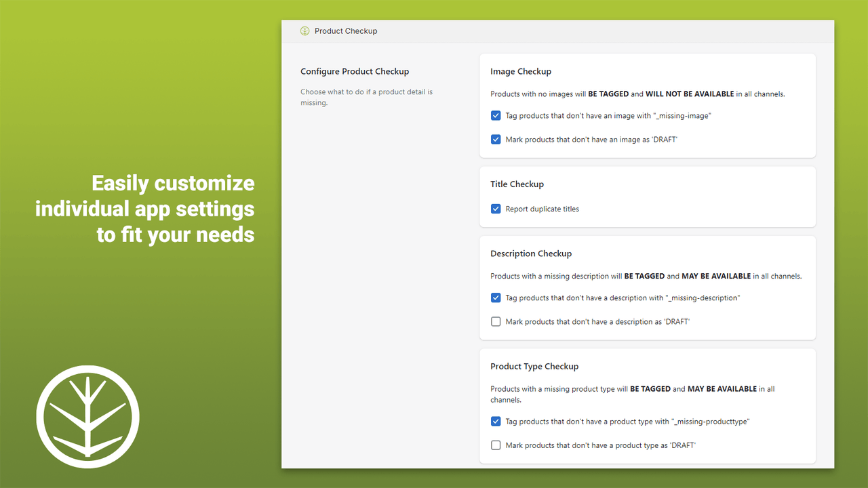Screen dimensions: 868x488
Task: Click the "Image Checkup" section heading
Action: (521, 71)
